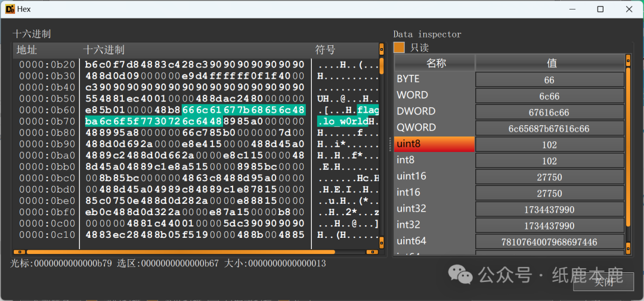Click the Data inspector scroll-up arrow
The height and width of the screenshot is (301, 644).
628,58
